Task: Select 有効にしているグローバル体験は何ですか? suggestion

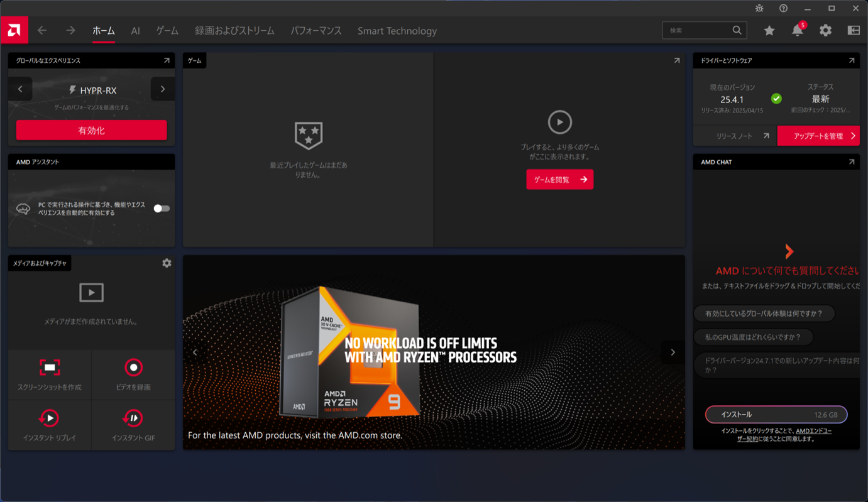Action: 764,314
